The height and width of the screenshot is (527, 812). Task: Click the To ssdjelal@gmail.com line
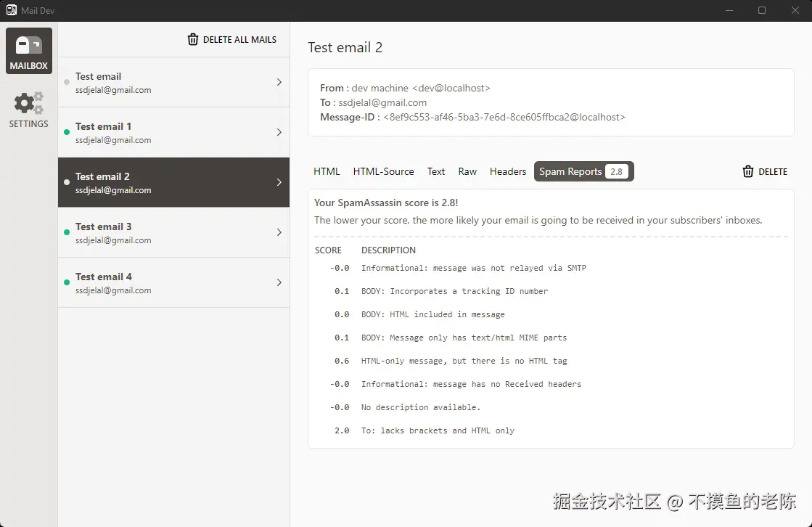pos(374,102)
